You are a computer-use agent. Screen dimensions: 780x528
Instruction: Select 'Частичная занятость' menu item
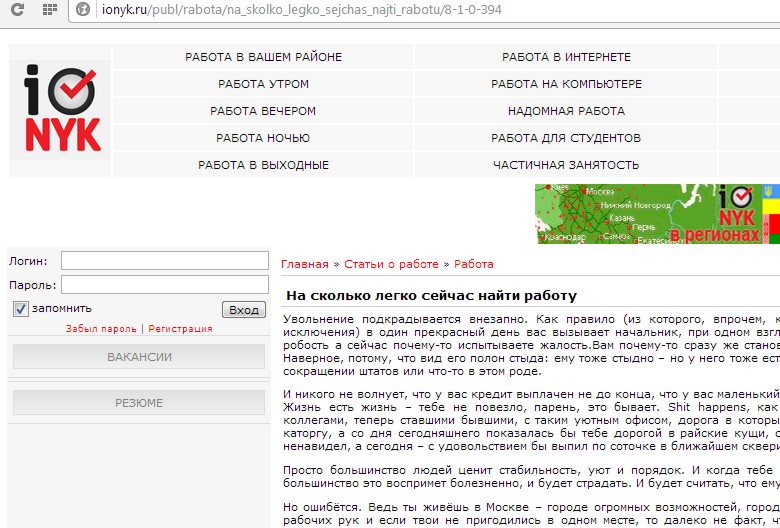coord(566,165)
